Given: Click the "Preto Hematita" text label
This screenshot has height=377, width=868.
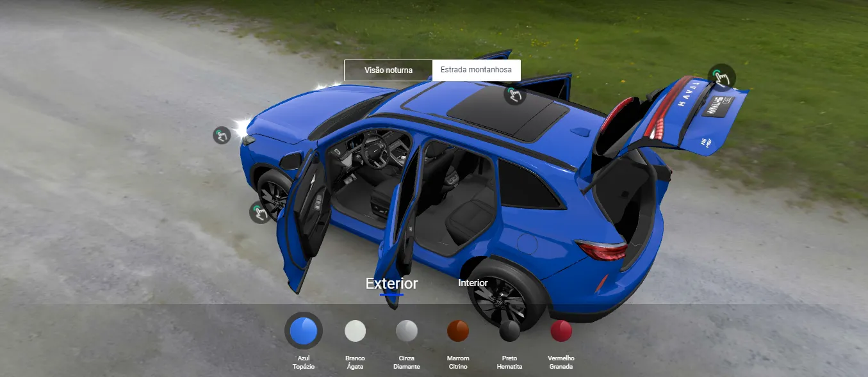Looking at the screenshot, I should click(x=510, y=362).
